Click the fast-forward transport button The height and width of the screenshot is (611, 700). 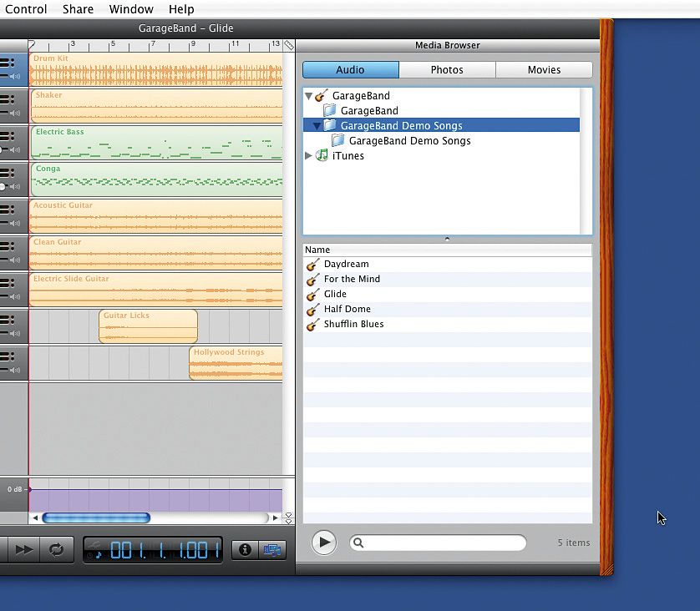point(23,549)
